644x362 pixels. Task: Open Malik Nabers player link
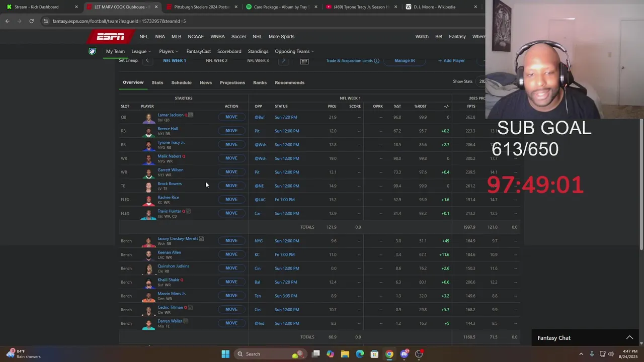(x=169, y=156)
